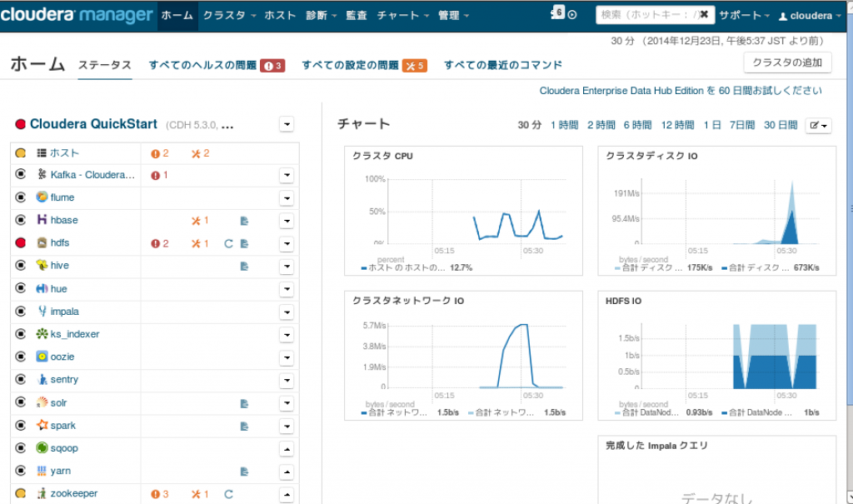Image resolution: width=853 pixels, height=504 pixels.
Task: Click hive stale configuration document icon
Action: coord(244,266)
